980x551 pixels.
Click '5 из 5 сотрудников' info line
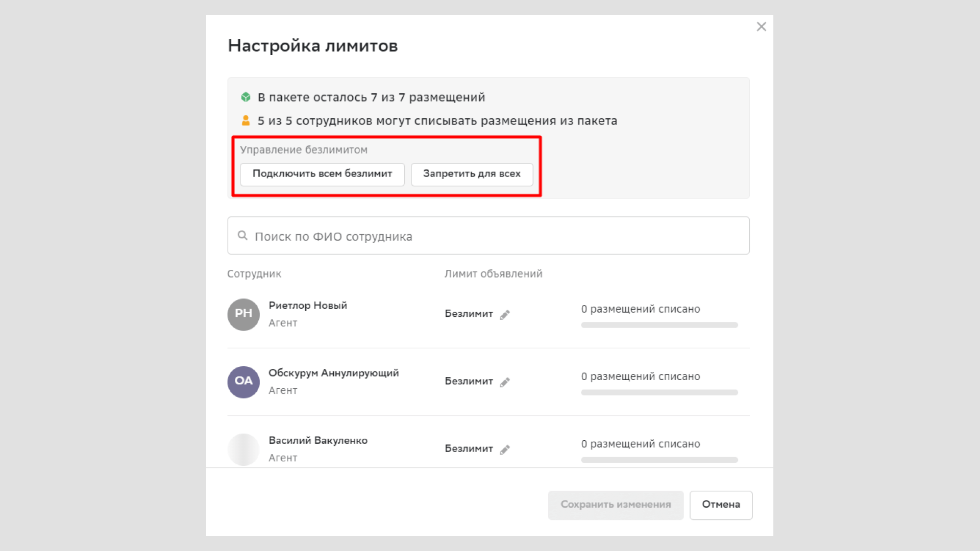437,121
